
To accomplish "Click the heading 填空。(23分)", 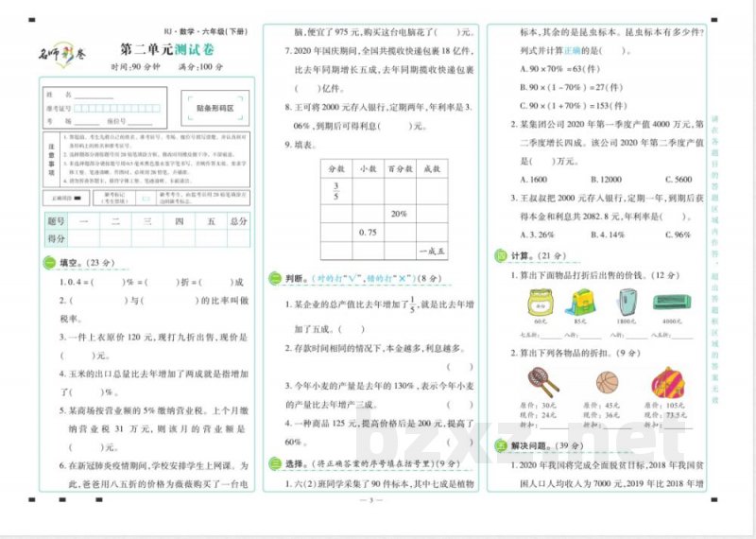I will pyautogui.click(x=87, y=263).
